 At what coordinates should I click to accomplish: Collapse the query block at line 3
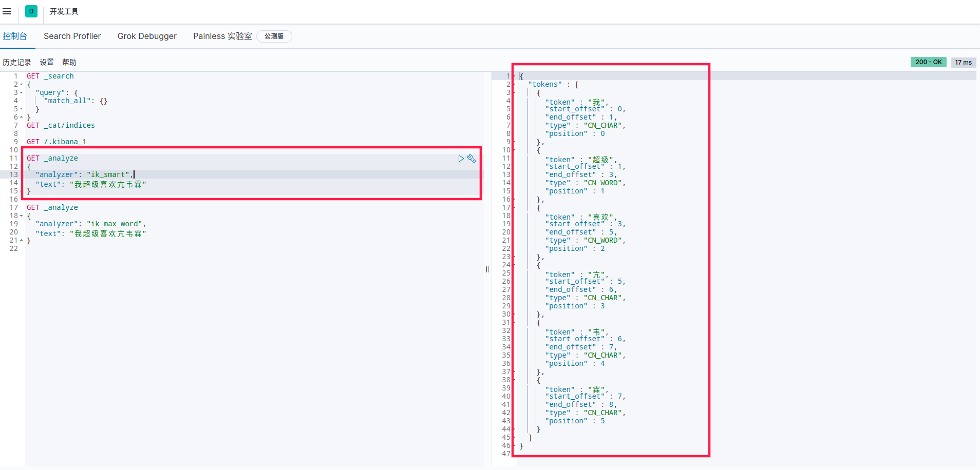(x=21, y=93)
